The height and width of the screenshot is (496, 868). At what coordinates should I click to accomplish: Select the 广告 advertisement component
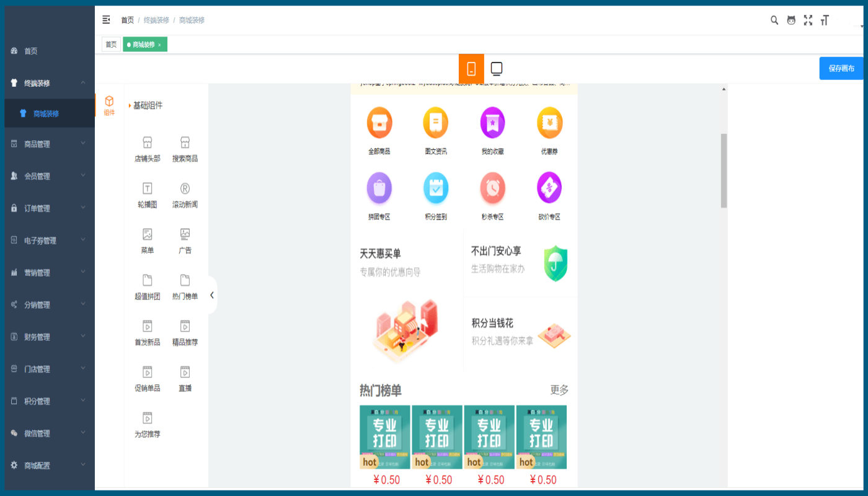tap(185, 239)
